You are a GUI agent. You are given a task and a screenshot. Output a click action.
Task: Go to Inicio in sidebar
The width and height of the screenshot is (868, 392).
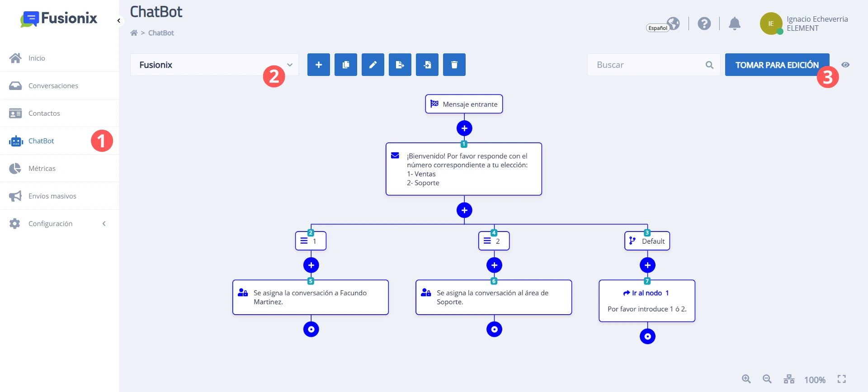point(59,58)
